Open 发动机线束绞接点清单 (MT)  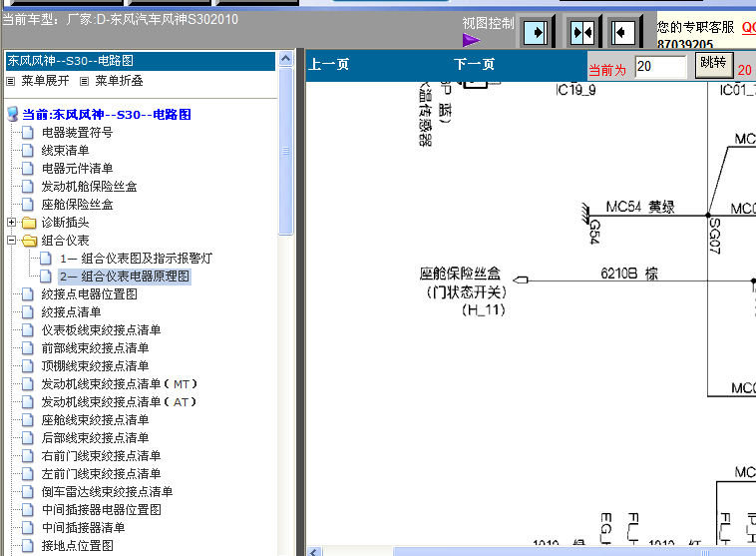[120, 383]
